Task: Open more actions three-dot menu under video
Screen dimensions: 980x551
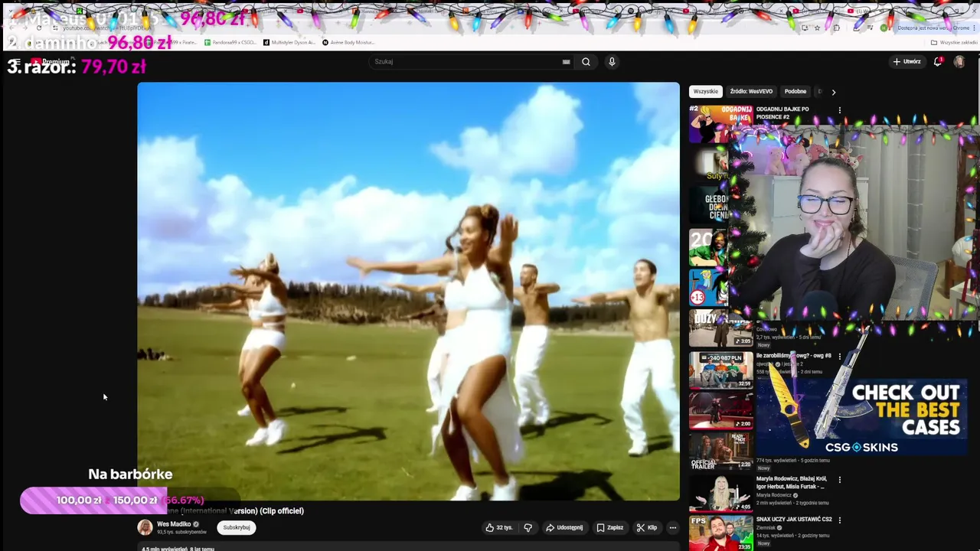Action: click(672, 527)
